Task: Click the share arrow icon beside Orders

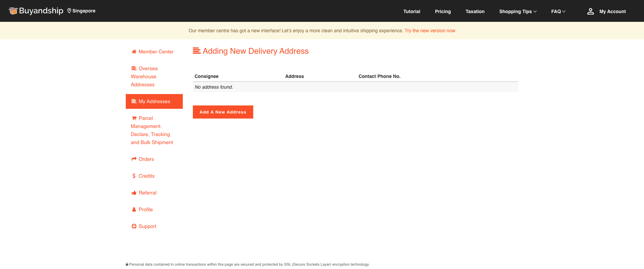Action: (134, 159)
